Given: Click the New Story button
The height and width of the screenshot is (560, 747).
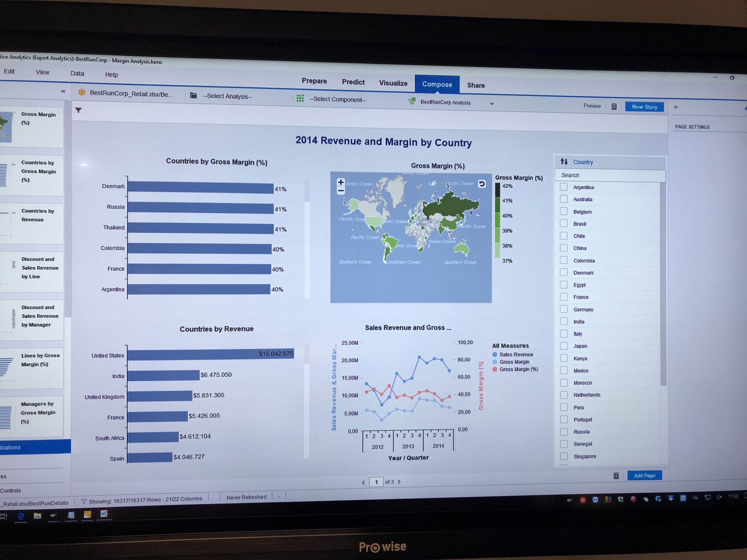Looking at the screenshot, I should [644, 107].
